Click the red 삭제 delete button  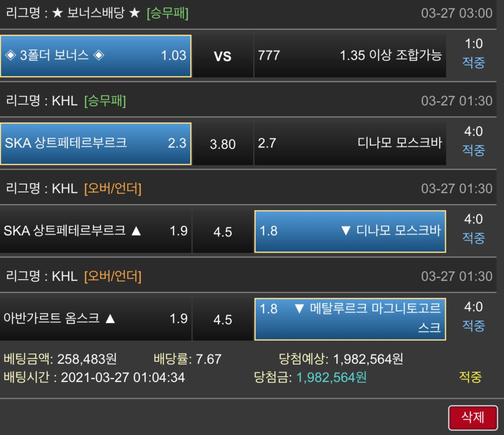point(473,418)
